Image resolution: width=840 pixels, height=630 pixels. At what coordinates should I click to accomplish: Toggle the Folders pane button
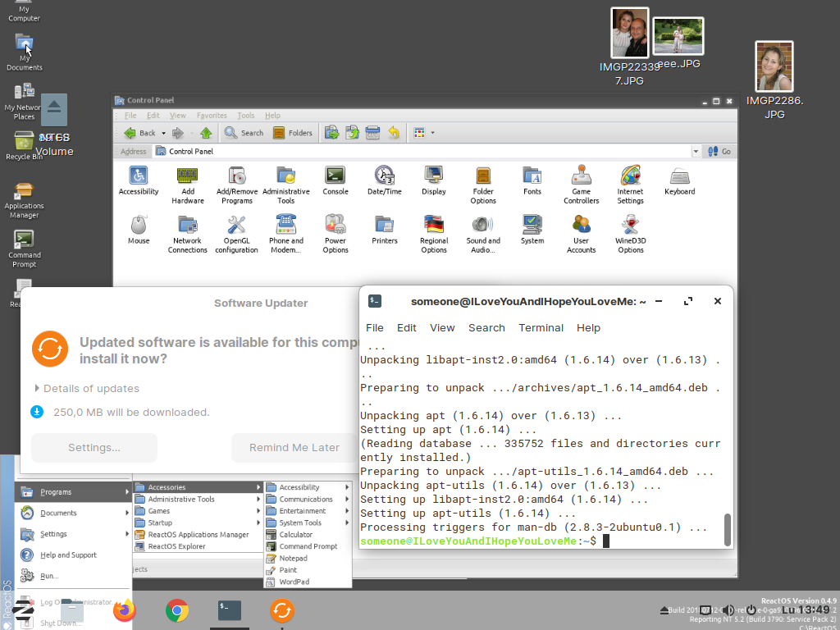pyautogui.click(x=293, y=133)
